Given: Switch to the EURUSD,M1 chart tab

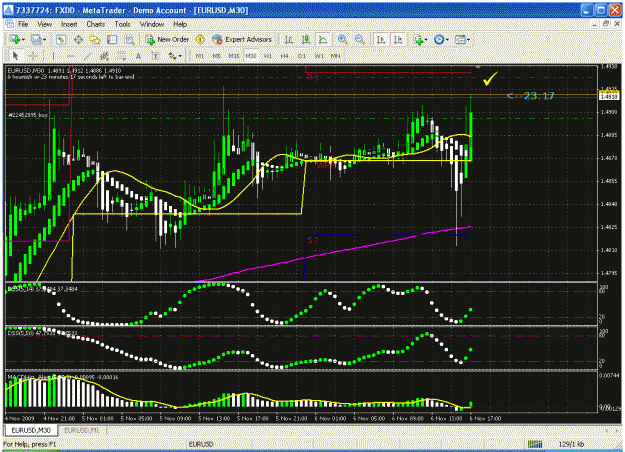Looking at the screenshot, I should tap(82, 430).
